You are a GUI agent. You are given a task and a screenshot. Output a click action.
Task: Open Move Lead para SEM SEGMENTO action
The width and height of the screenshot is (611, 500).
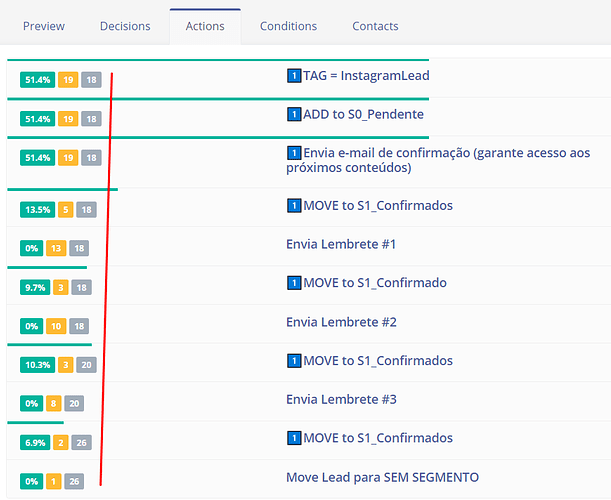coord(382,477)
